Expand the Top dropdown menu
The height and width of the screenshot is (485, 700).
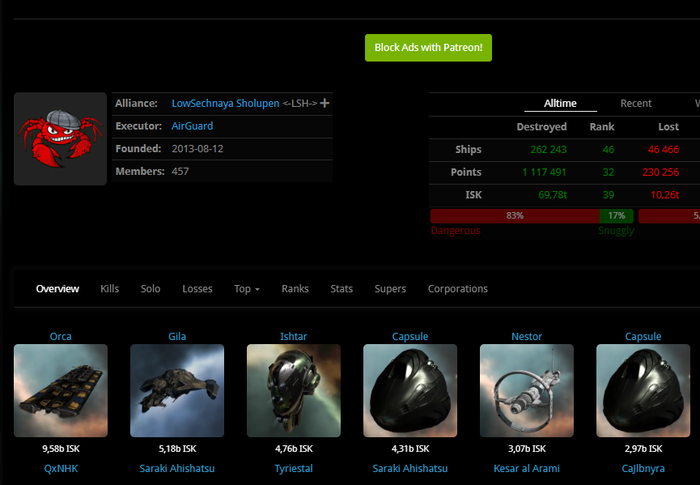[246, 289]
